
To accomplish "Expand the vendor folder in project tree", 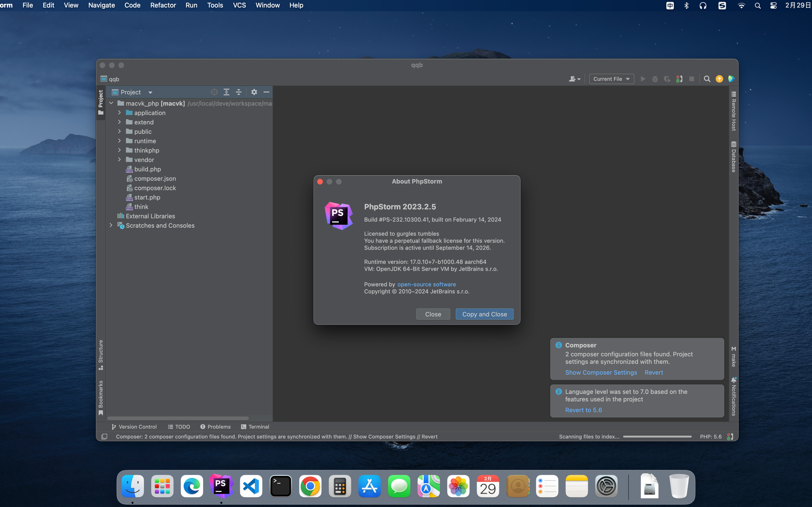I will (120, 159).
